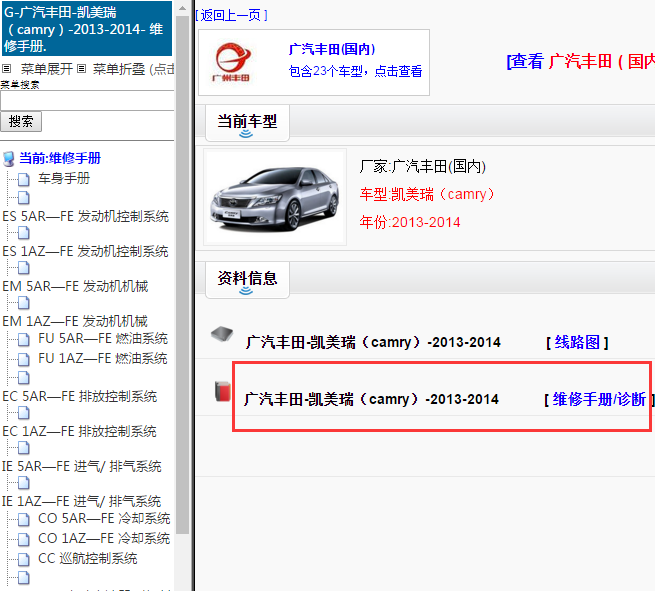Click the 车型:凯美瑞（camry） text

[x=427, y=195]
